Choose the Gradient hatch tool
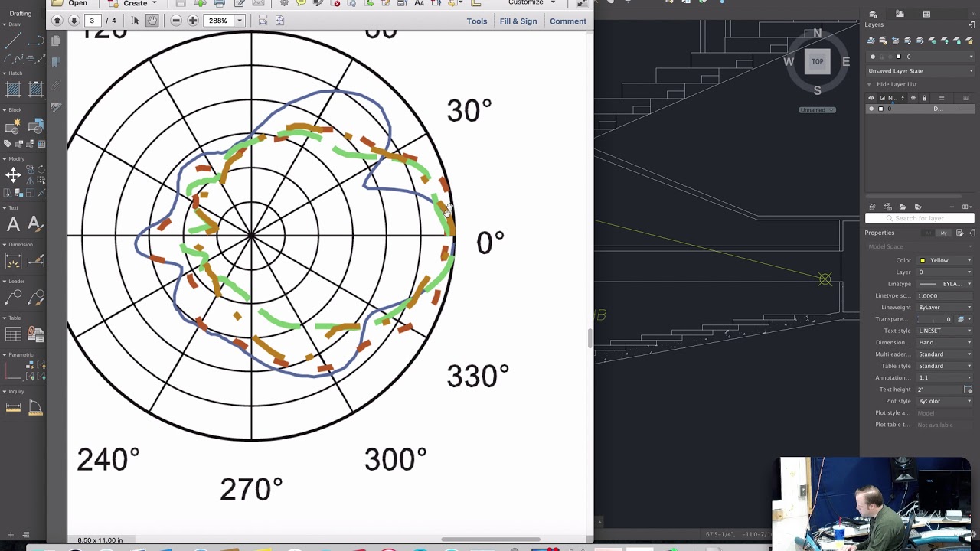The height and width of the screenshot is (551, 980). tap(35, 89)
